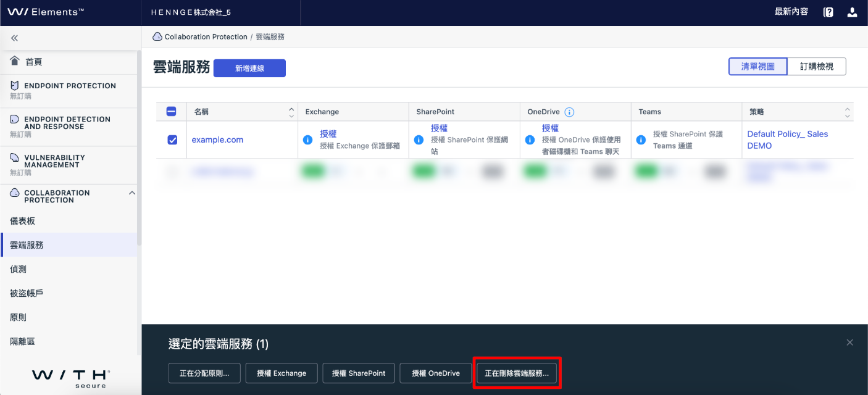Image resolution: width=868 pixels, height=395 pixels.
Task: Uncheck the example.com row checkbox
Action: pos(172,140)
